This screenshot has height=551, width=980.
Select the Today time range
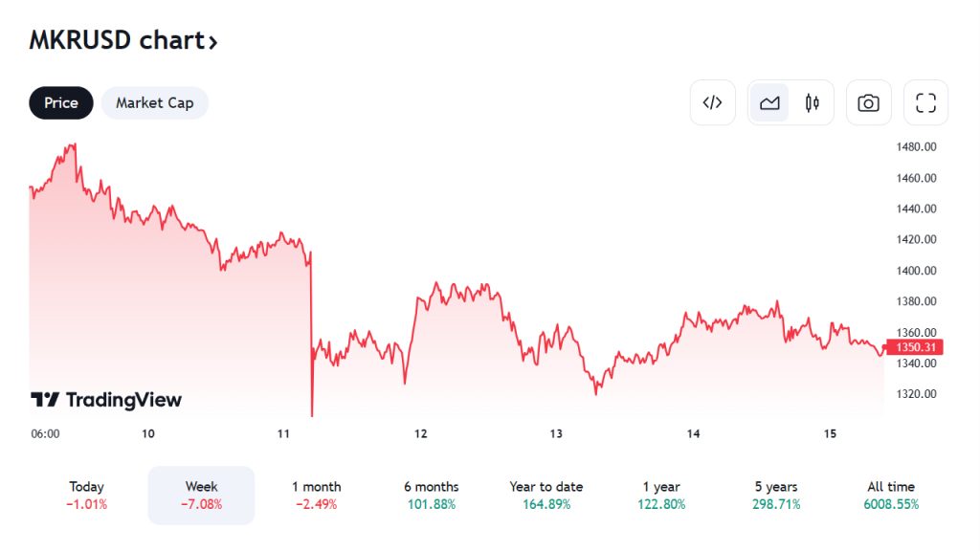pyautogui.click(x=87, y=495)
